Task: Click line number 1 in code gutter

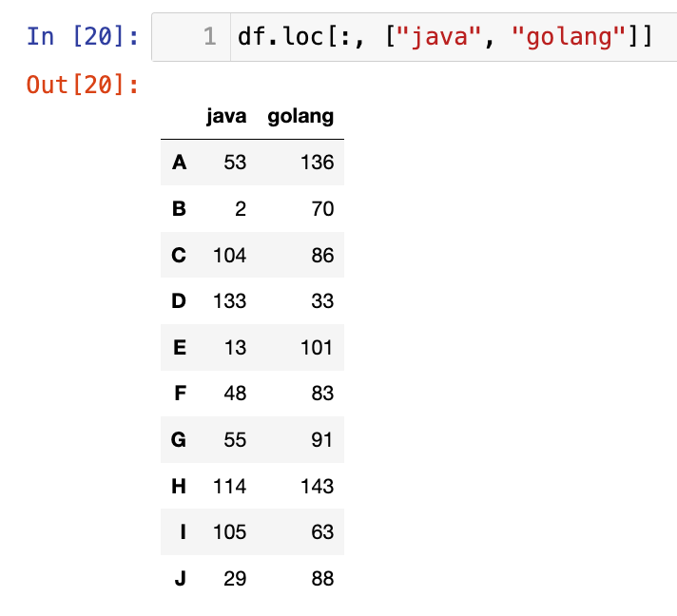Action: pyautogui.click(x=209, y=37)
